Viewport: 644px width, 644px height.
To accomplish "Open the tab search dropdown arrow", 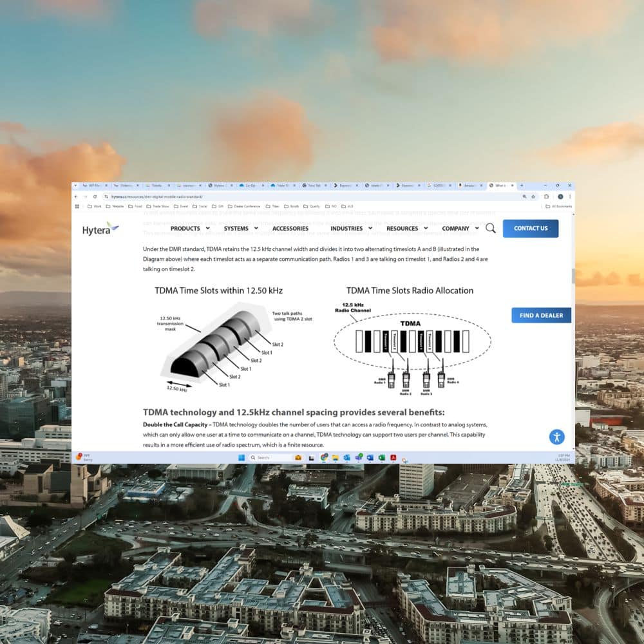I will (x=75, y=185).
